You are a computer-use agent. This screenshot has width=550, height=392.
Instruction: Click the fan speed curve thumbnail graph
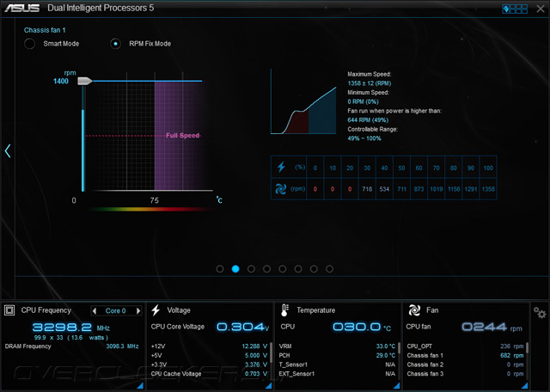(x=303, y=101)
